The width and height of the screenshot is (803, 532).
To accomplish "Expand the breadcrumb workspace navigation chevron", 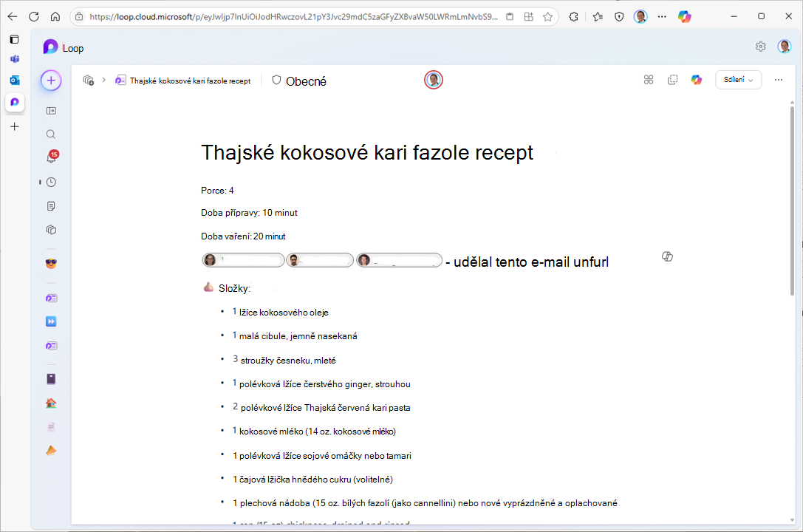I will point(104,80).
